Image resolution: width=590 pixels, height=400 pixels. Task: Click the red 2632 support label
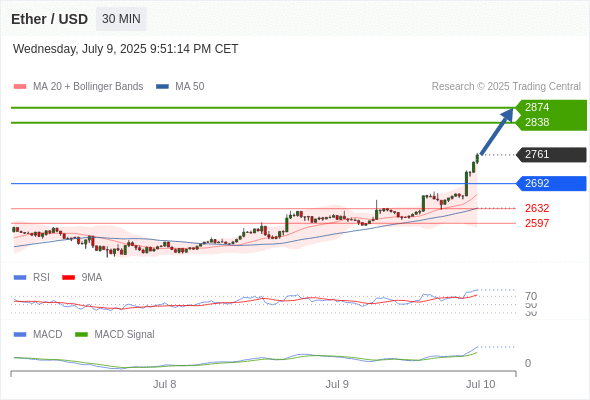point(537,208)
